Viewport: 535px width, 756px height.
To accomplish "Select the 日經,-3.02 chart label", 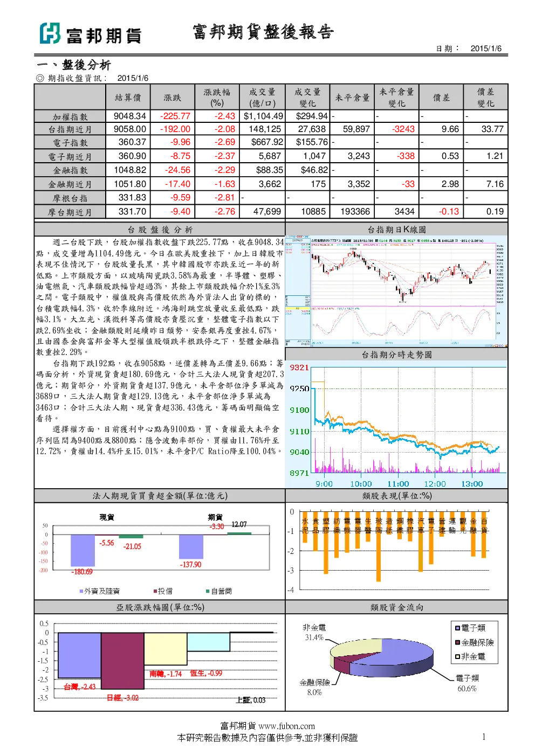I will [122, 698].
